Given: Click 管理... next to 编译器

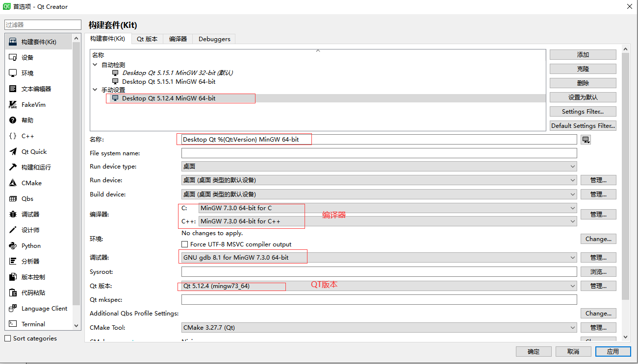Looking at the screenshot, I should point(599,215).
